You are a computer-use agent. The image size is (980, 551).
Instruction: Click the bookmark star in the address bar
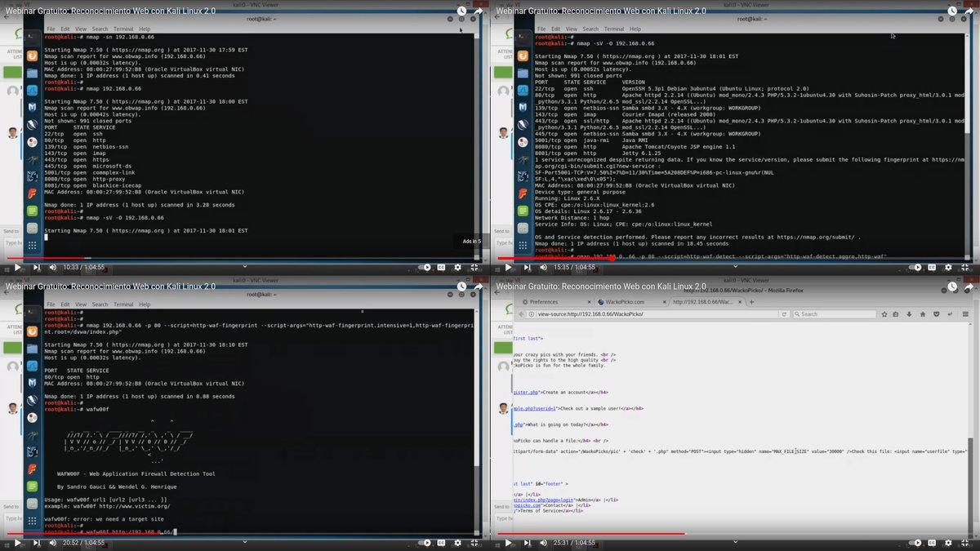point(884,313)
